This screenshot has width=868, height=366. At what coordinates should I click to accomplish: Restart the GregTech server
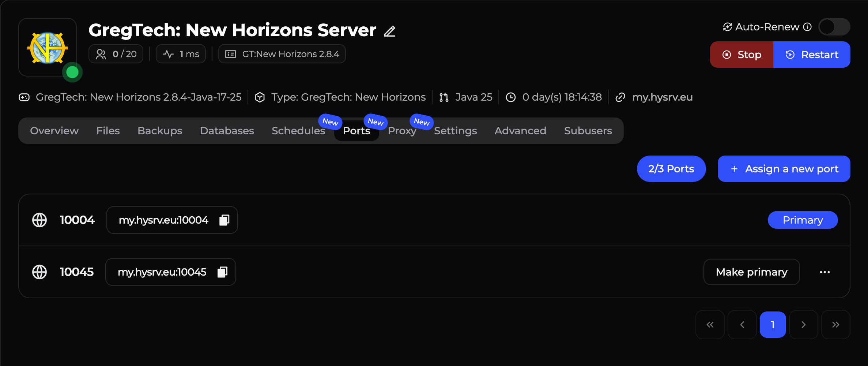click(812, 54)
